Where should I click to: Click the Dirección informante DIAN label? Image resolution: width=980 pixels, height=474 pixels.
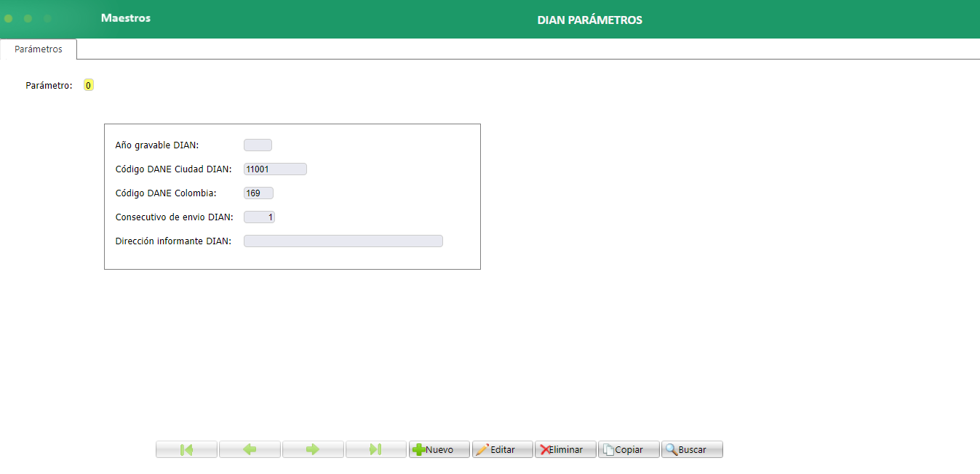(173, 241)
